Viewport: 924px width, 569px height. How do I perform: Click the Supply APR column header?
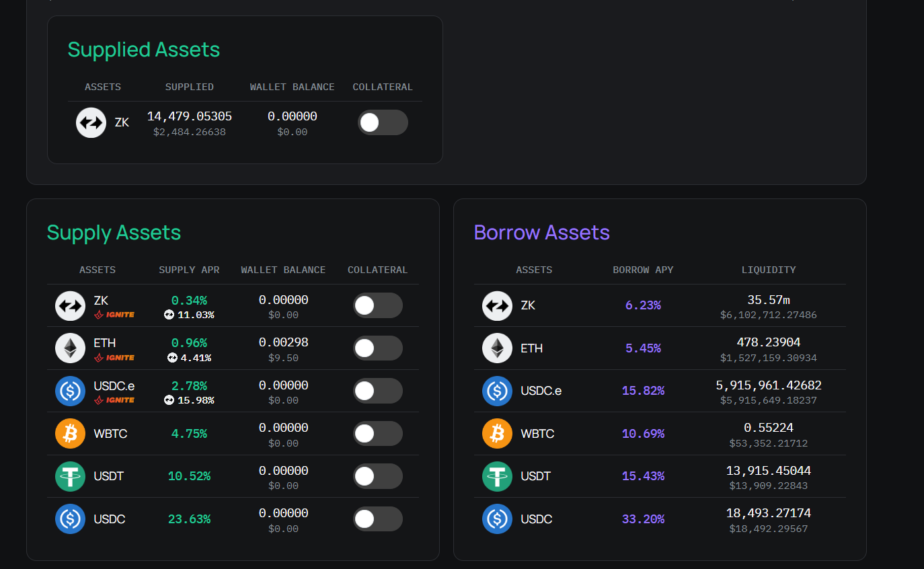pyautogui.click(x=189, y=270)
